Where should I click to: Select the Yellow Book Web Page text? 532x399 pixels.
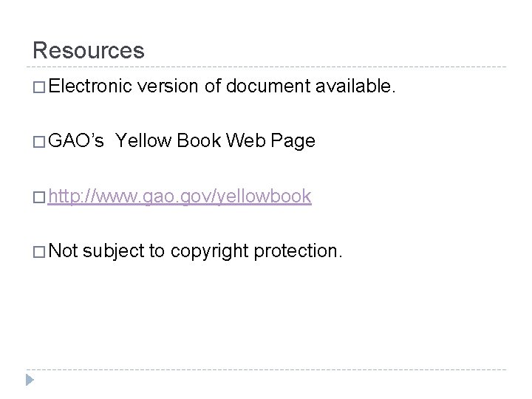[216, 143]
